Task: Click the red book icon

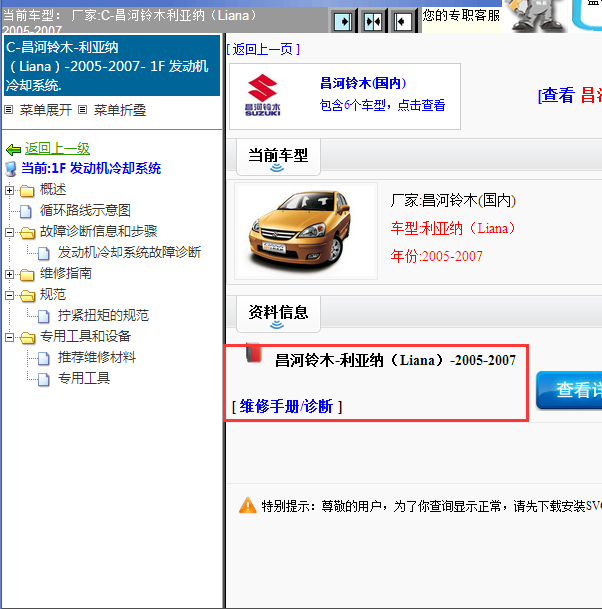Action: (x=253, y=352)
